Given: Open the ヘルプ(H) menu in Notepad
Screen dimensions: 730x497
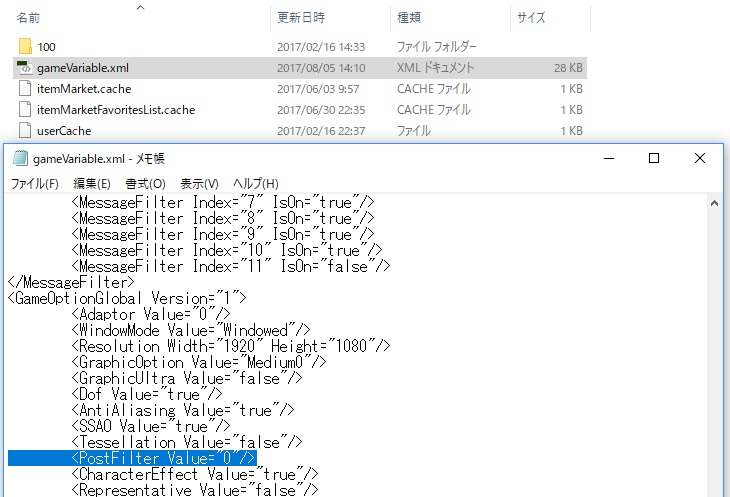Looking at the screenshot, I should pyautogui.click(x=256, y=184).
